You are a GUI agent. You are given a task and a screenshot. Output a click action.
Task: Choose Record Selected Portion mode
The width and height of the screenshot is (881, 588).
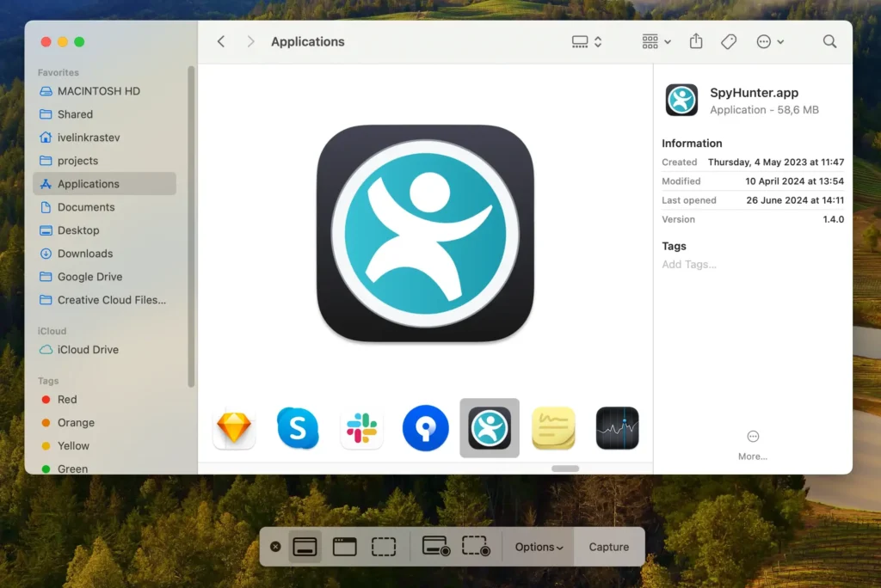[x=476, y=547]
